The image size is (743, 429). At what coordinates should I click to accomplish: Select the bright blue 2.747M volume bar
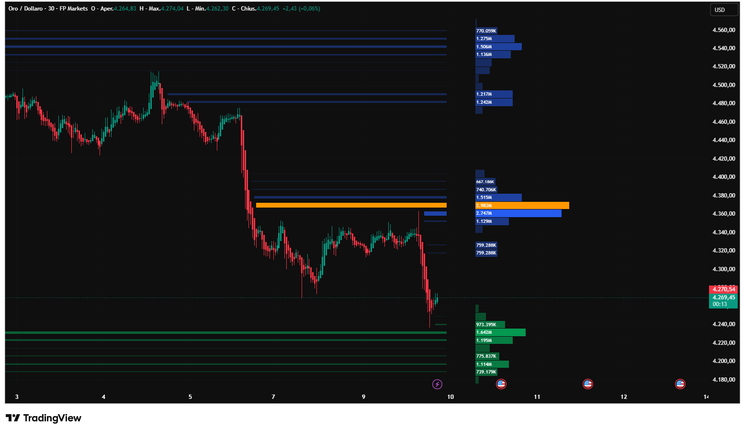tap(518, 214)
